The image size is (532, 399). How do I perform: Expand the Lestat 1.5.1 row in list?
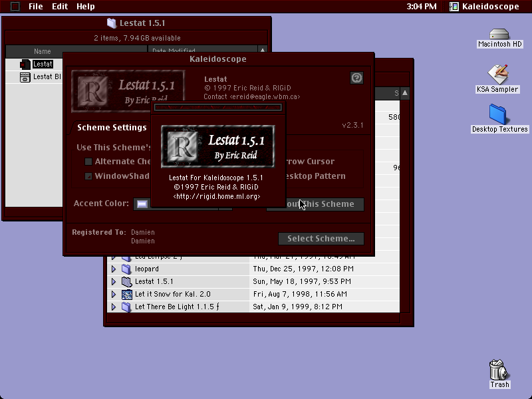coord(114,281)
